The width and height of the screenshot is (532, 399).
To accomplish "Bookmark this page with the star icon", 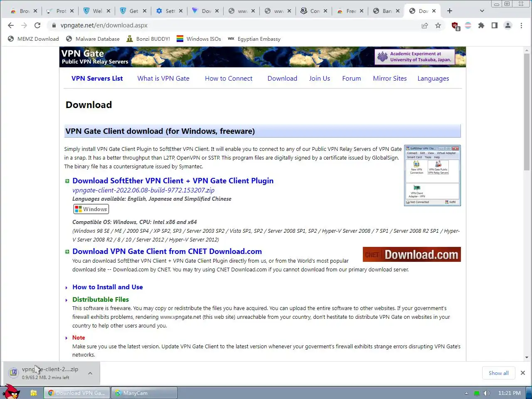I will click(438, 25).
